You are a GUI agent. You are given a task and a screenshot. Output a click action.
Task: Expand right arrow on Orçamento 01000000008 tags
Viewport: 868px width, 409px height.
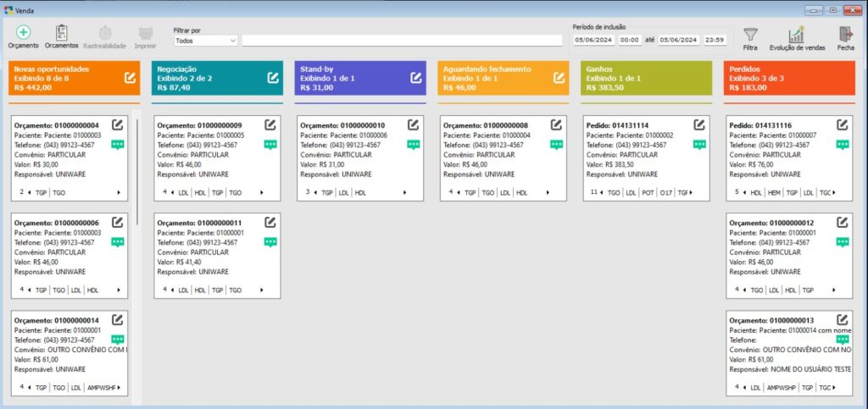[548, 193]
